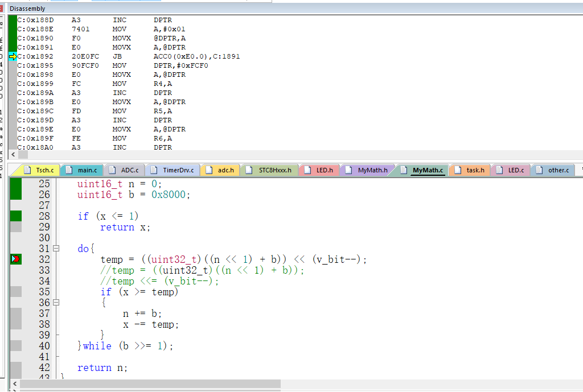Click 'return n;' on line 42
Viewport: 583px width, 392px height.
102,368
